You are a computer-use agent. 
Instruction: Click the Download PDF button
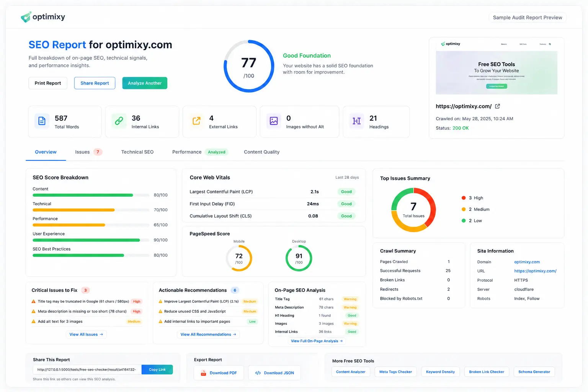point(219,373)
